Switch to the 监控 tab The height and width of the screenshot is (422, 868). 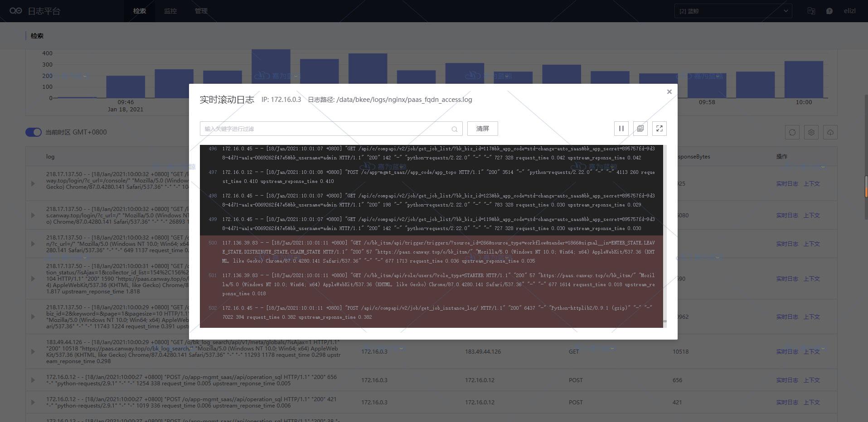pyautogui.click(x=170, y=11)
